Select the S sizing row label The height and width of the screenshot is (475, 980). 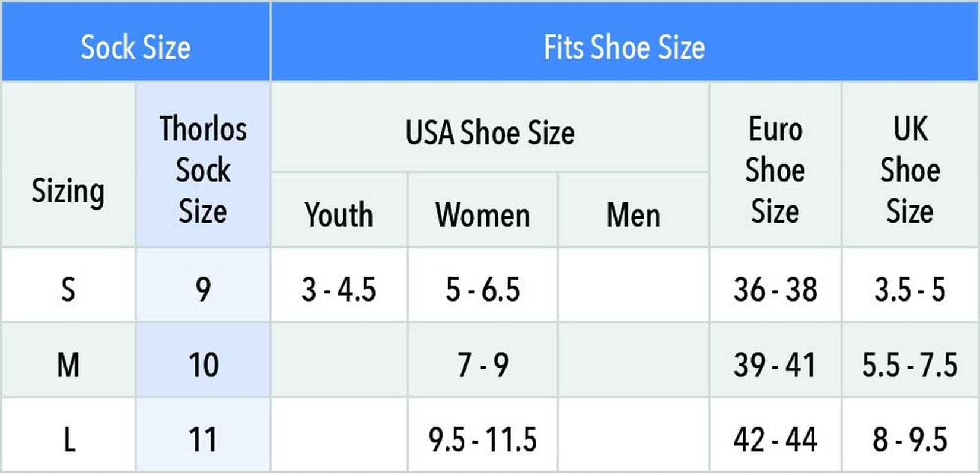click(68, 290)
